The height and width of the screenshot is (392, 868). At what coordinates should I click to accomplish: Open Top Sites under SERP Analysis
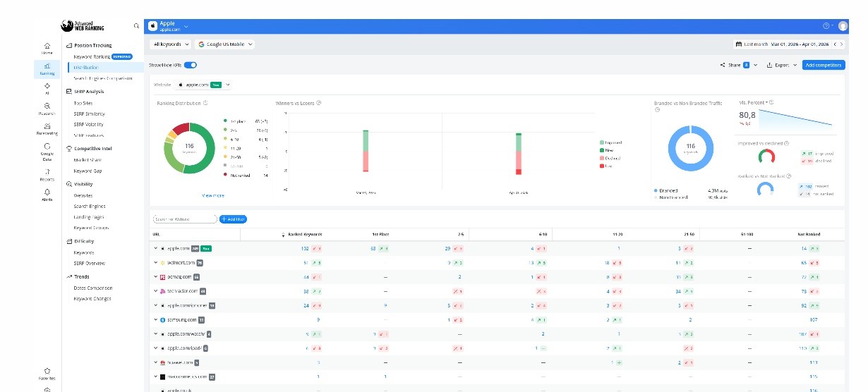coord(83,103)
